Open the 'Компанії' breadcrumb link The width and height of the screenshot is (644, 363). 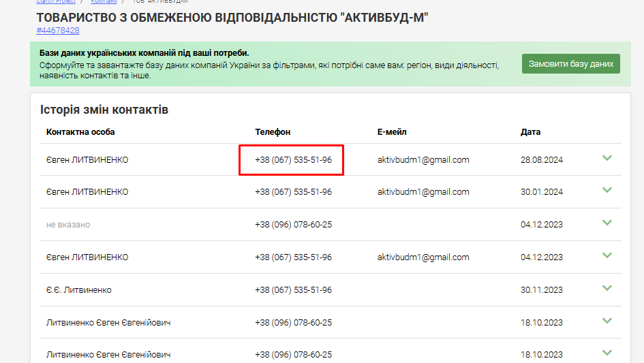pyautogui.click(x=104, y=2)
